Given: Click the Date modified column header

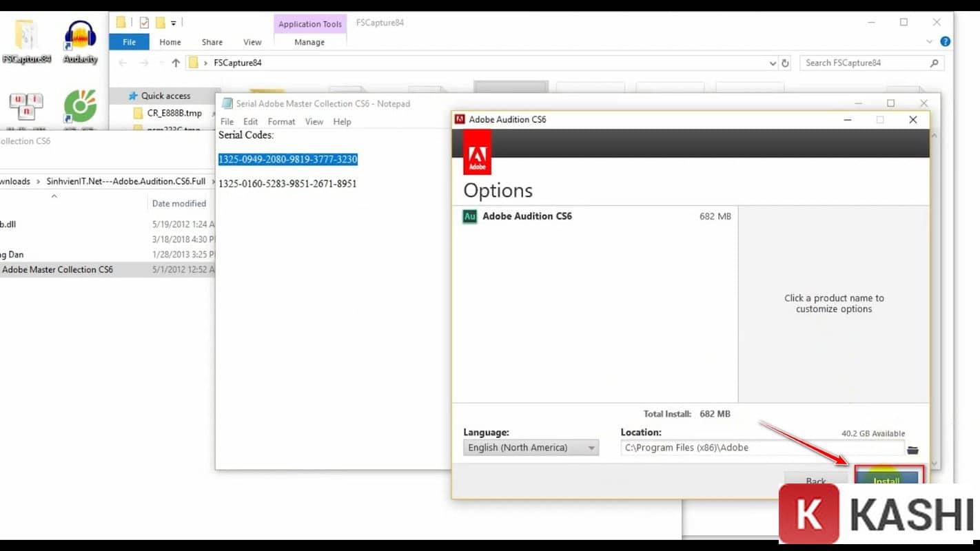Looking at the screenshot, I should click(x=179, y=203).
